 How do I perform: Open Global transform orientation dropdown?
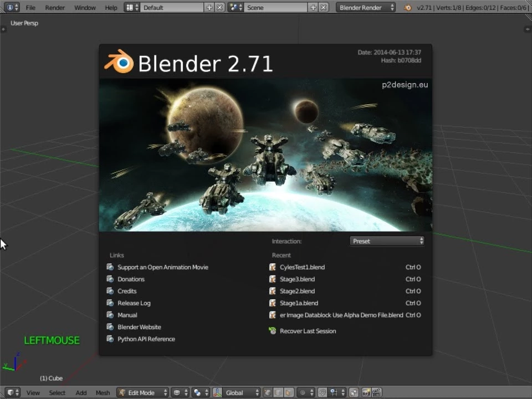(241, 392)
